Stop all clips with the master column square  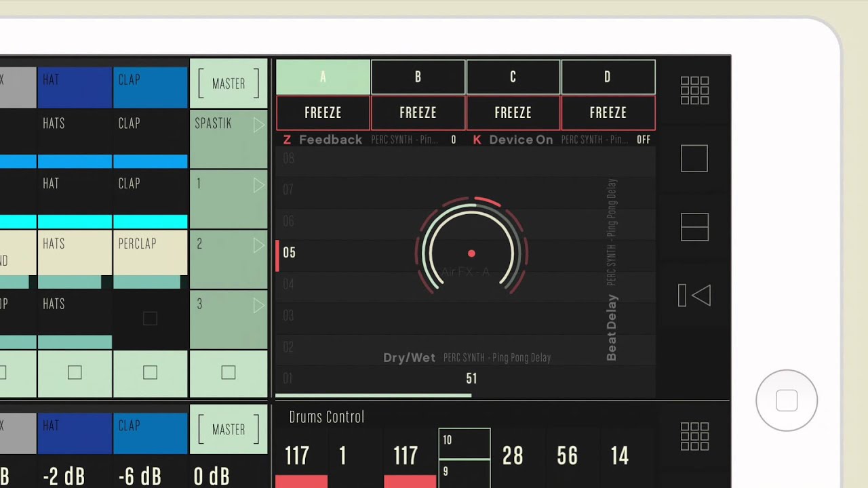pos(229,372)
